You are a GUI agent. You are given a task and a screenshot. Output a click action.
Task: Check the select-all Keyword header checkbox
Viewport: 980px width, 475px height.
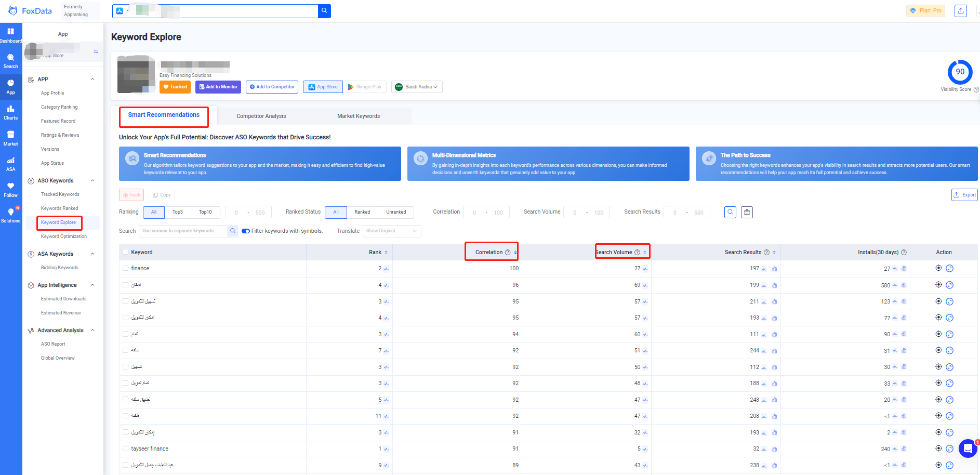coord(125,252)
